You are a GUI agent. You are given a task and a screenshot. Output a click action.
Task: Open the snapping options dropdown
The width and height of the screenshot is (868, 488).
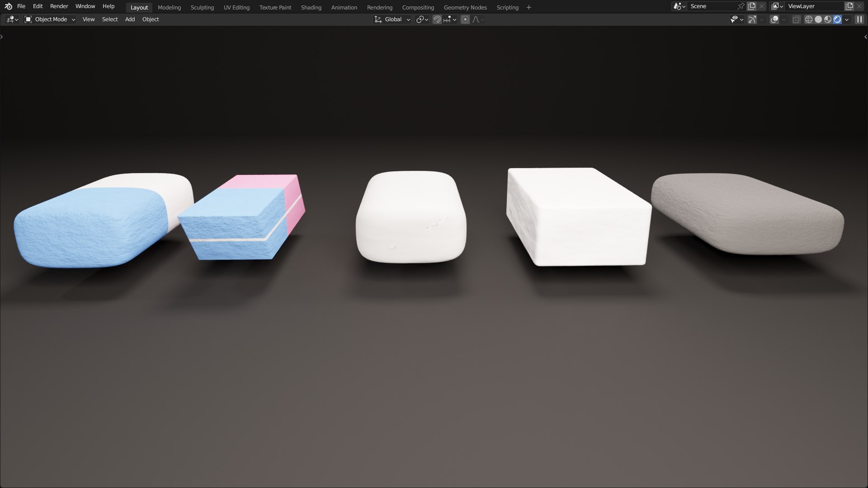click(450, 19)
